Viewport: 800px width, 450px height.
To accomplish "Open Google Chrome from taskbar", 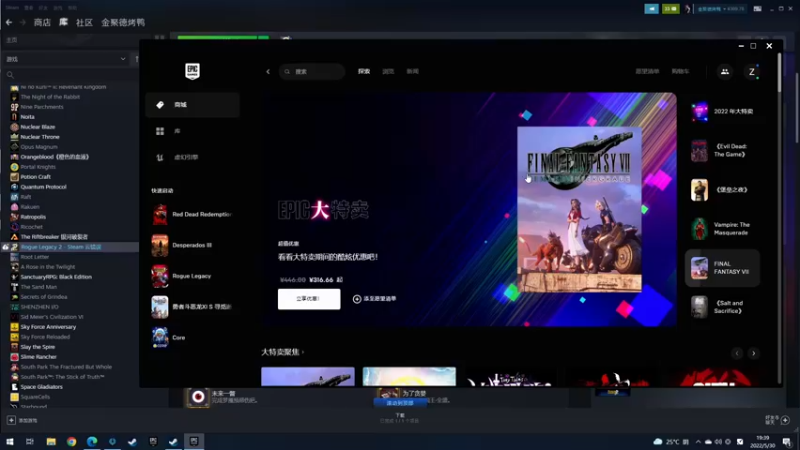I will (71, 442).
